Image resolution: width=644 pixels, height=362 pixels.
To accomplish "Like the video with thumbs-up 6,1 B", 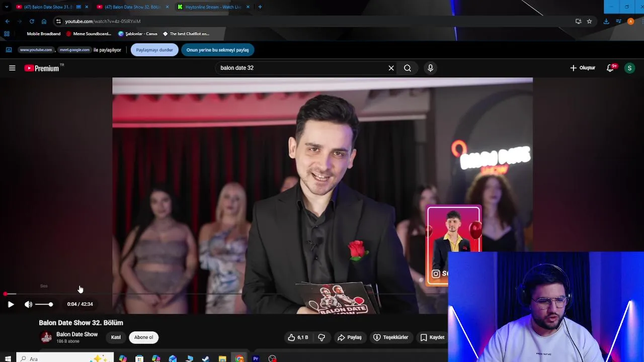I will tap(298, 337).
